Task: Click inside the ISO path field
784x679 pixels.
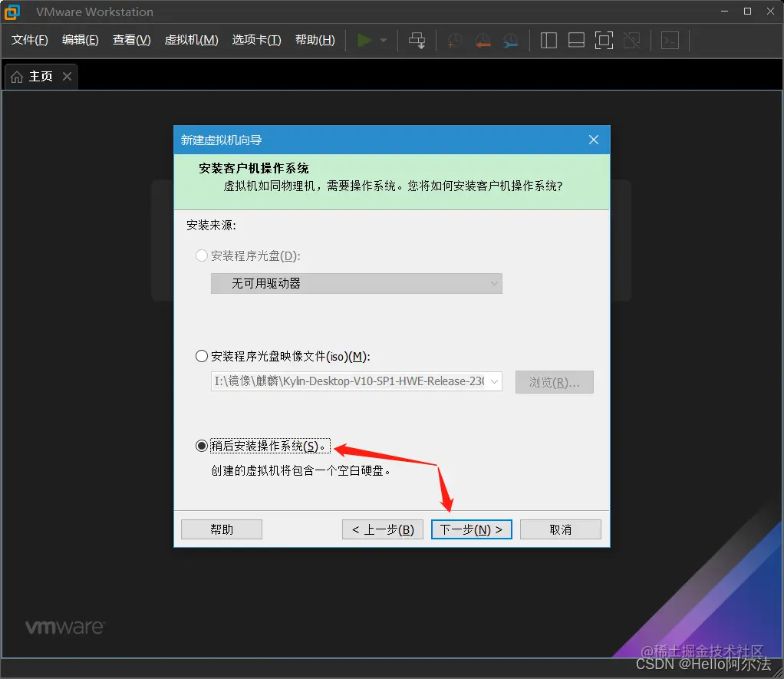Action: 345,382
